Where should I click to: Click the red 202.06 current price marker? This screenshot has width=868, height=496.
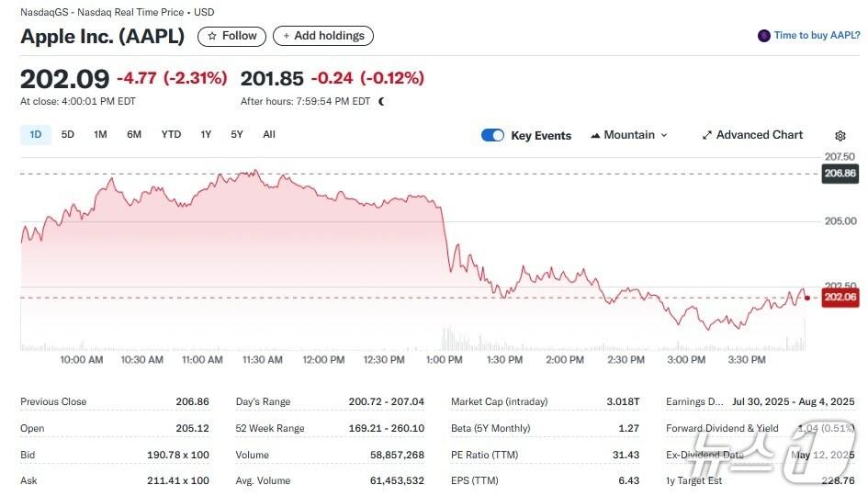click(840, 298)
